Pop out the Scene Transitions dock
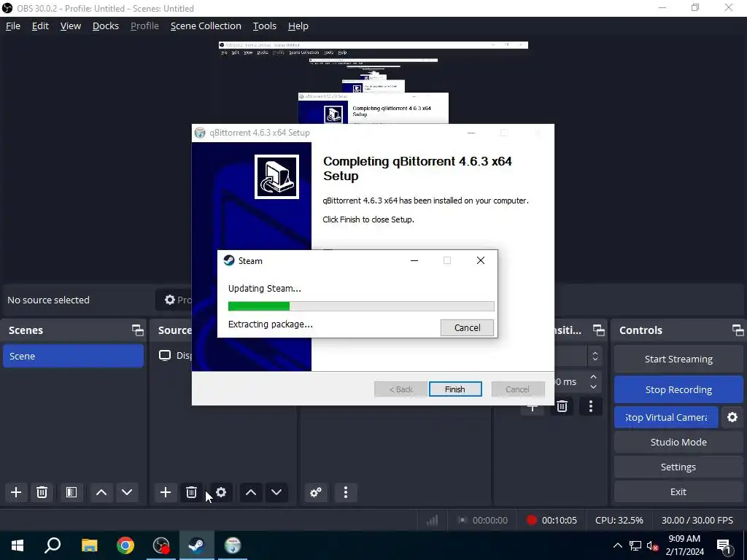747x560 pixels. click(x=598, y=330)
